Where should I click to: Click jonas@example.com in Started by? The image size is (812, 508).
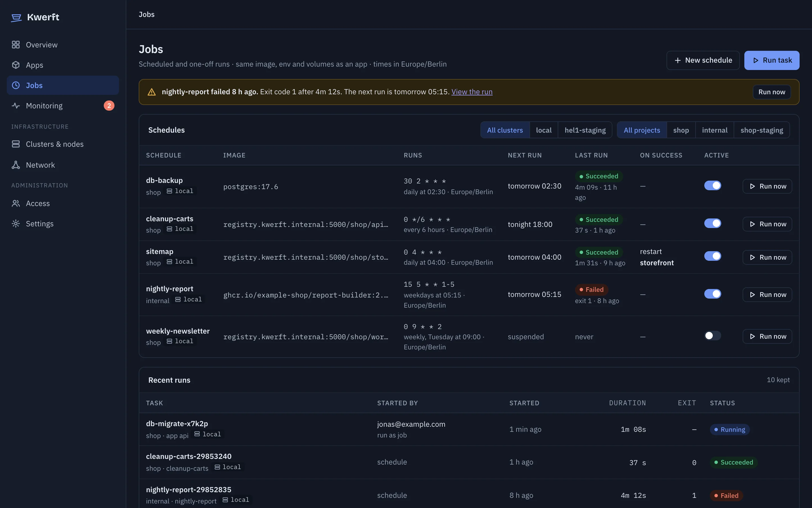(411, 424)
